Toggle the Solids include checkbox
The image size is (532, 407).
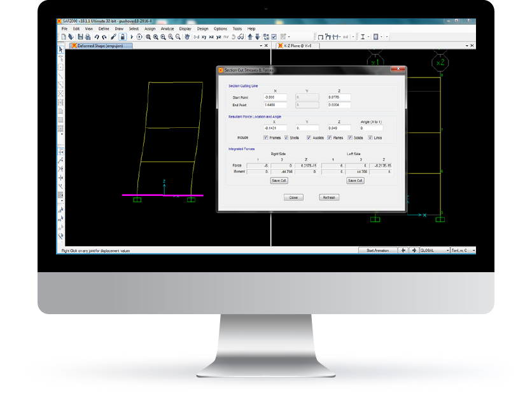(350, 138)
